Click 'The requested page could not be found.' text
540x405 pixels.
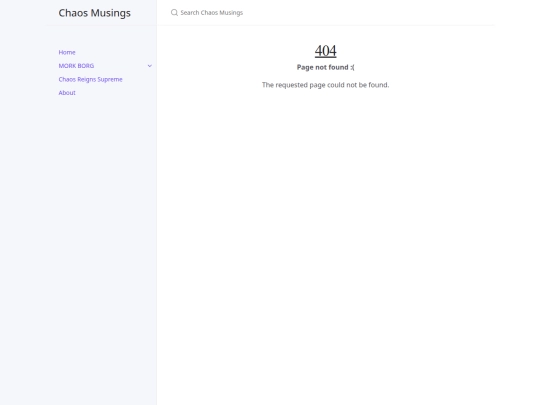[325, 85]
